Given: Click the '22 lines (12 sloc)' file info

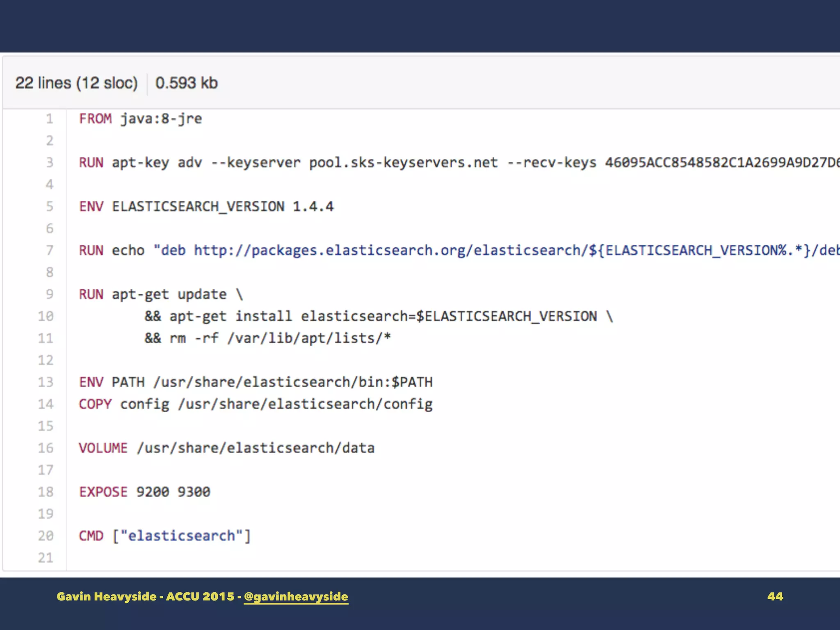Looking at the screenshot, I should click(76, 83).
